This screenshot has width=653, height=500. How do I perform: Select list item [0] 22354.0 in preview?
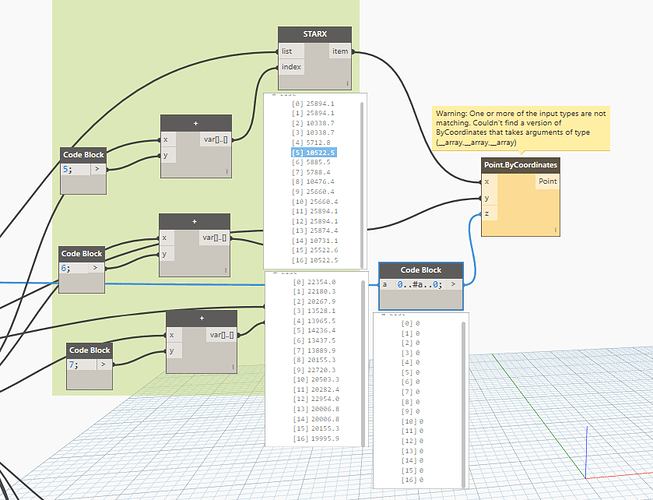(x=312, y=282)
